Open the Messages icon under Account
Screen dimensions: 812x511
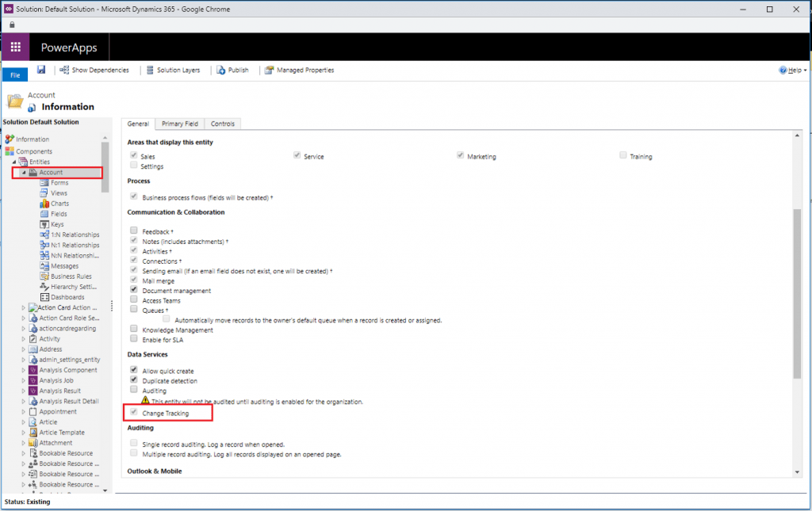pos(44,266)
